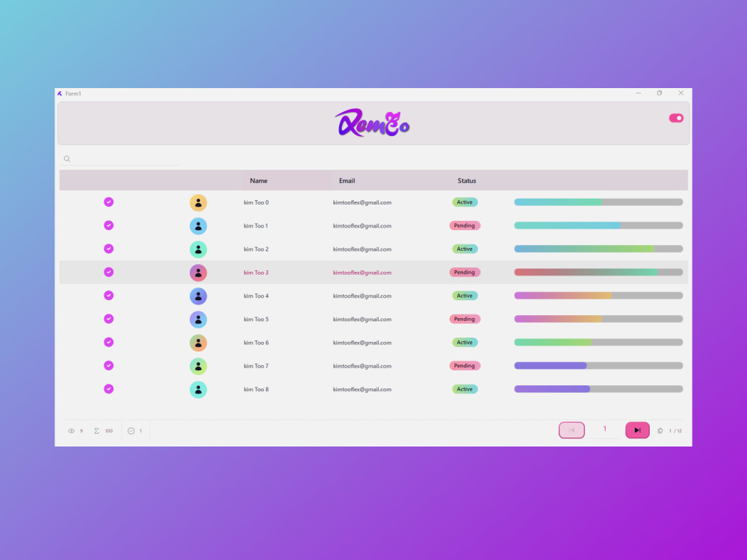
Task: Click the Active badge for kim Too 2
Action: [465, 249]
